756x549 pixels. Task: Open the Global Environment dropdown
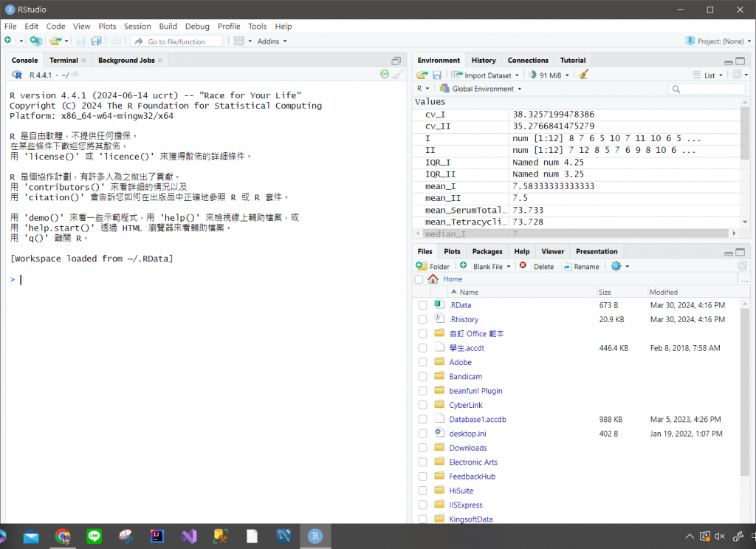(x=481, y=89)
